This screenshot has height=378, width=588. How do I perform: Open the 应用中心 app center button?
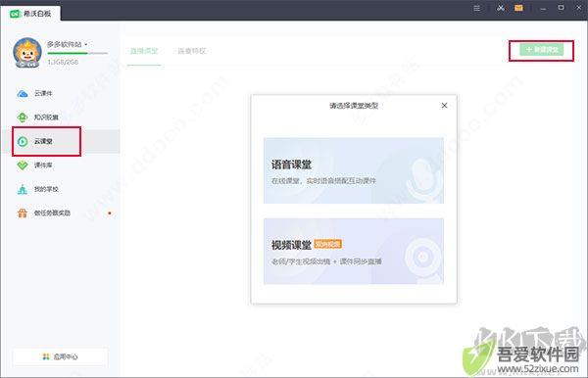click(61, 356)
